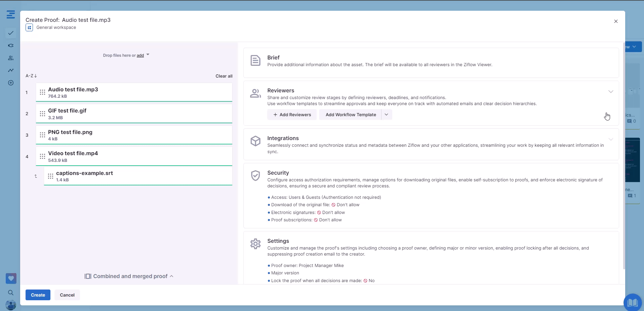Click the Integrations cube icon
Screen dimensions: 644x311
(255, 141)
